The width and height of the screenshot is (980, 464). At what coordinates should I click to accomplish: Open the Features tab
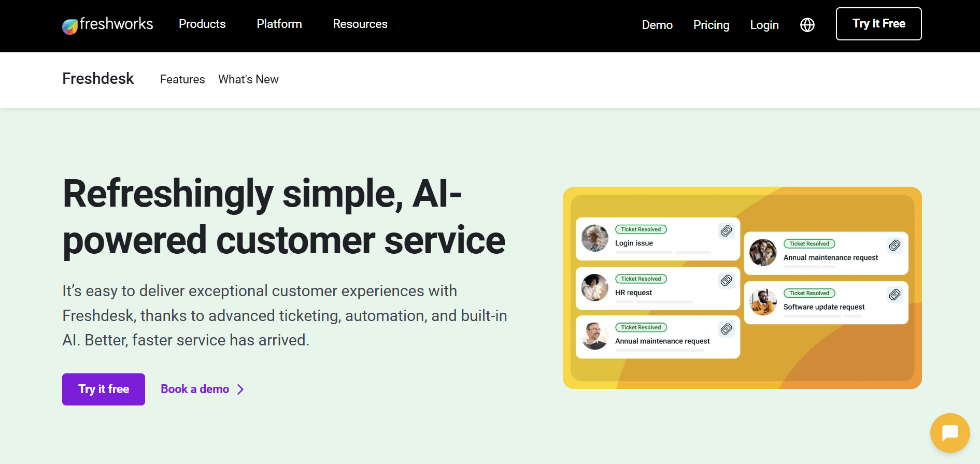pos(182,79)
